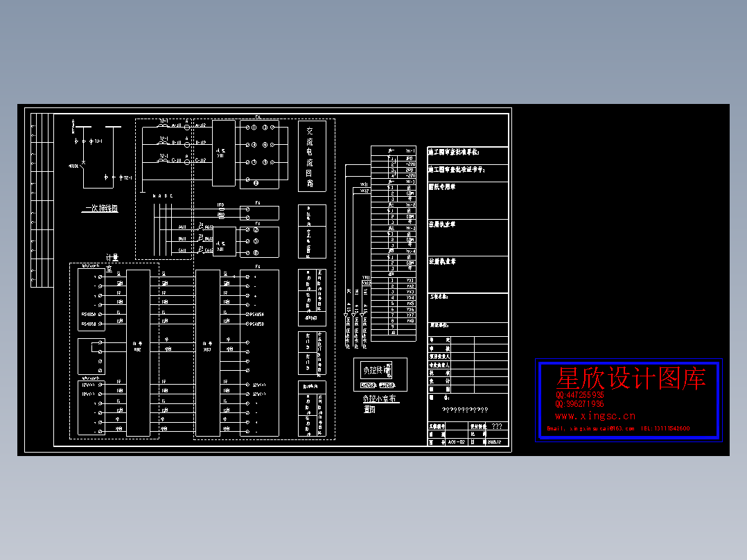
Task: Click the 'TJ-1' transformer label
Action: click(x=98, y=141)
